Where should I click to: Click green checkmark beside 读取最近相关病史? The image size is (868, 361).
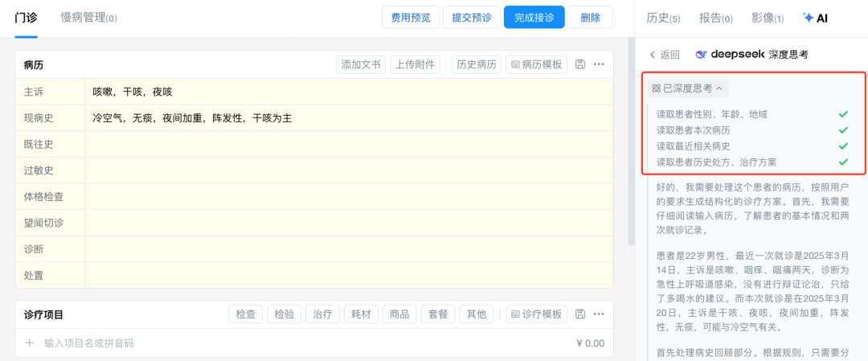point(843,146)
